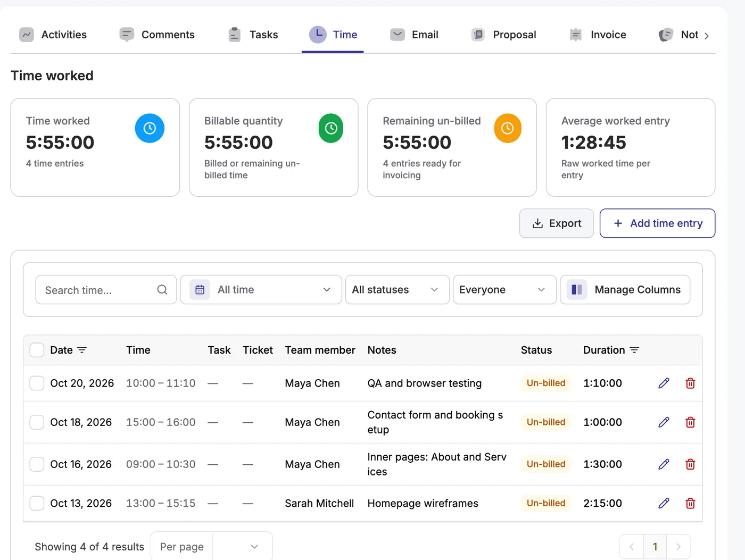This screenshot has height=560, width=745.
Task: Delete the Oct 16, 2026 time entry
Action: tap(690, 464)
